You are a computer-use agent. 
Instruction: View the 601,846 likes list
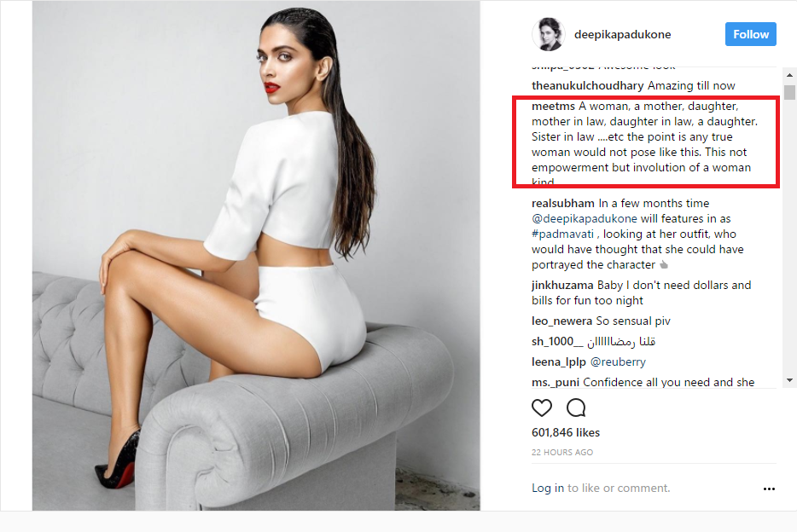point(566,432)
